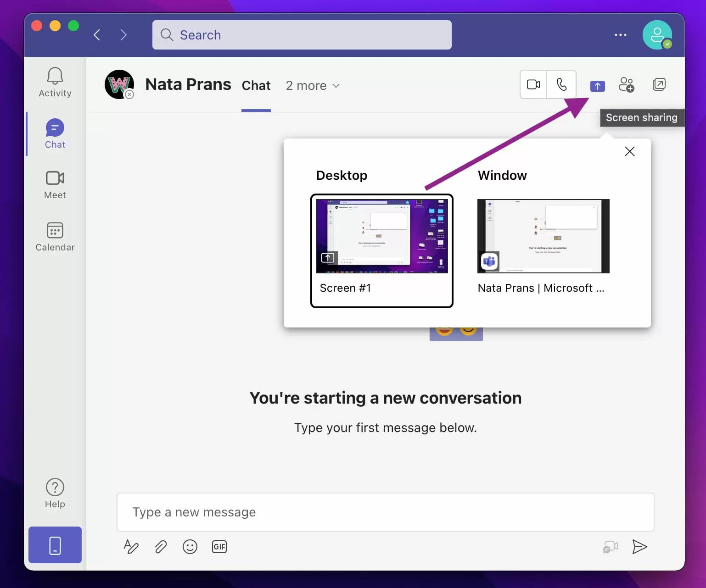Screen dimensions: 706x588
Task: Open Help in the sidebar
Action: coord(55,494)
